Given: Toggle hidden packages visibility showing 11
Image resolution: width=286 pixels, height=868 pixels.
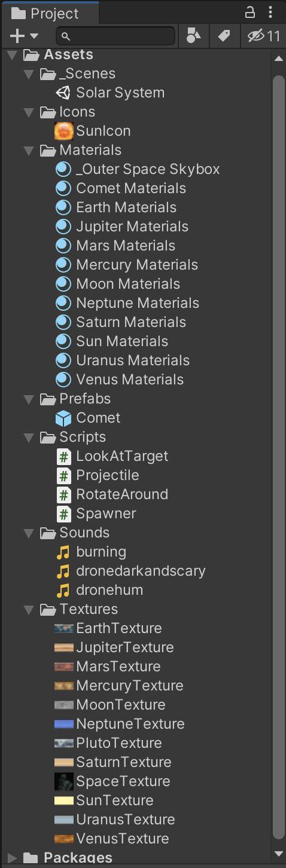Looking at the screenshot, I should (264, 36).
